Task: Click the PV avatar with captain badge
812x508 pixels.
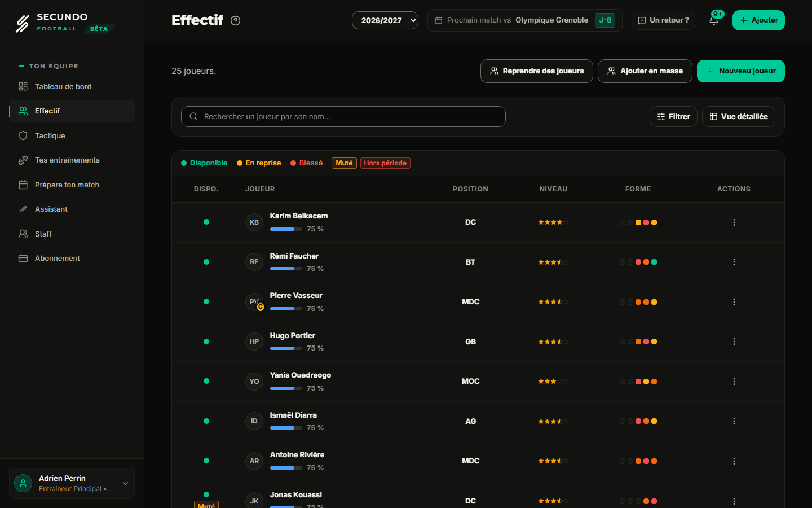Action: (254, 302)
